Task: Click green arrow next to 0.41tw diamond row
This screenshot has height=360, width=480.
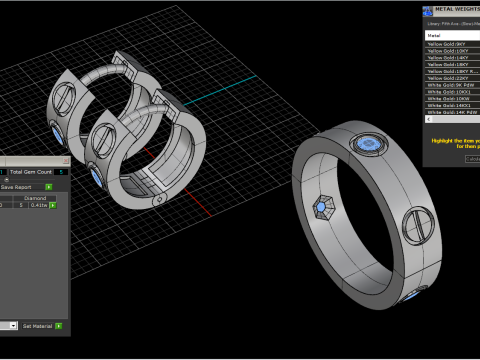Action: pyautogui.click(x=53, y=205)
